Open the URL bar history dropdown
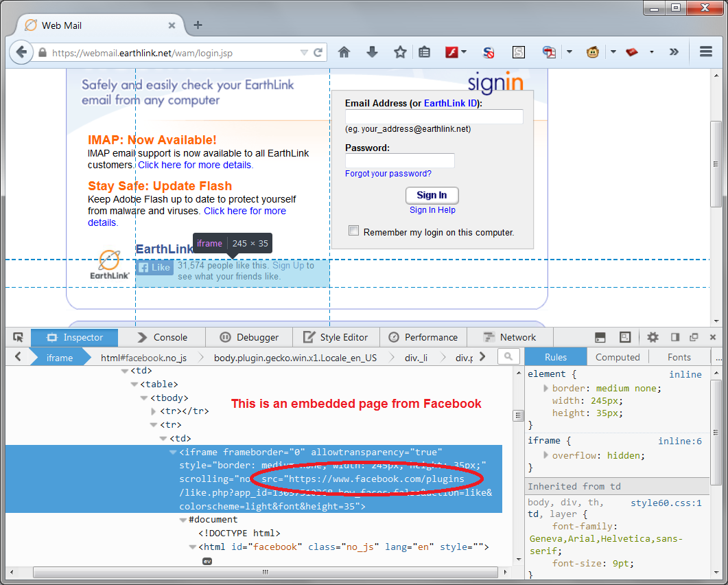The width and height of the screenshot is (728, 585). click(304, 52)
